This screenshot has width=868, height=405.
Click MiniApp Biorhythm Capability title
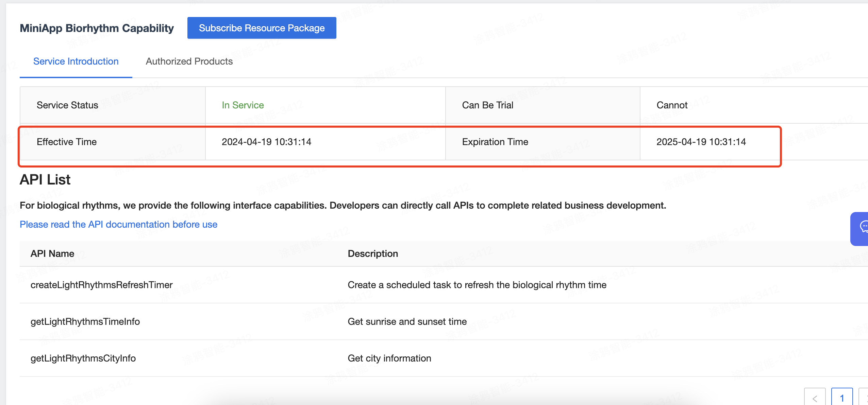97,28
